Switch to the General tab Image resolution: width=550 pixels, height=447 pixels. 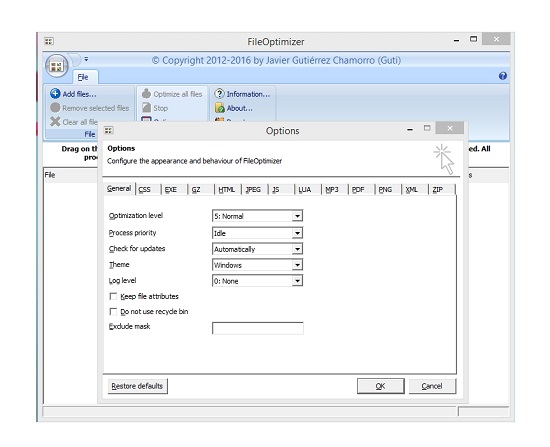[119, 188]
